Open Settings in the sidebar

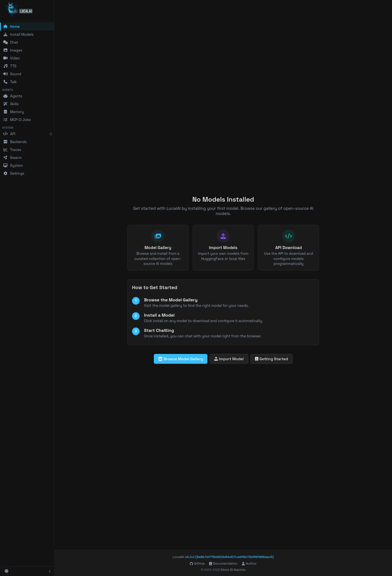[27, 173]
